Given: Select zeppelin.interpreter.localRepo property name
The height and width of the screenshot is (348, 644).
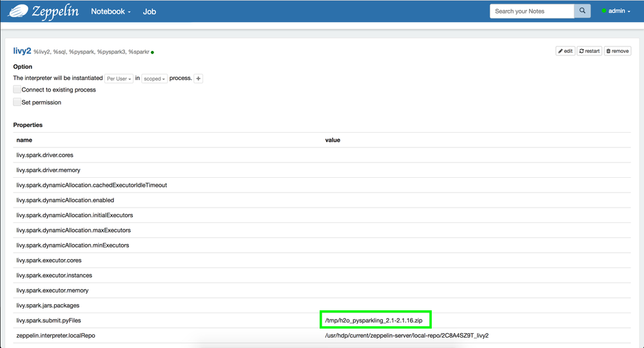Looking at the screenshot, I should 56,336.
